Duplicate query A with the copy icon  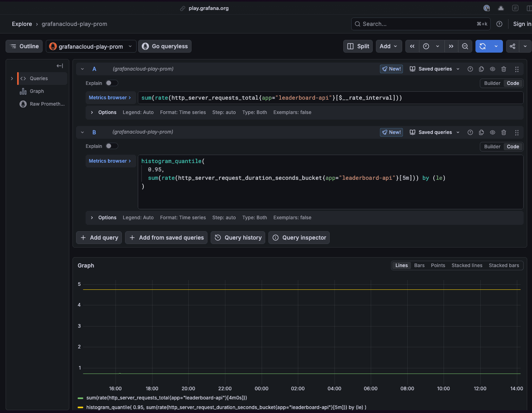[481, 69]
